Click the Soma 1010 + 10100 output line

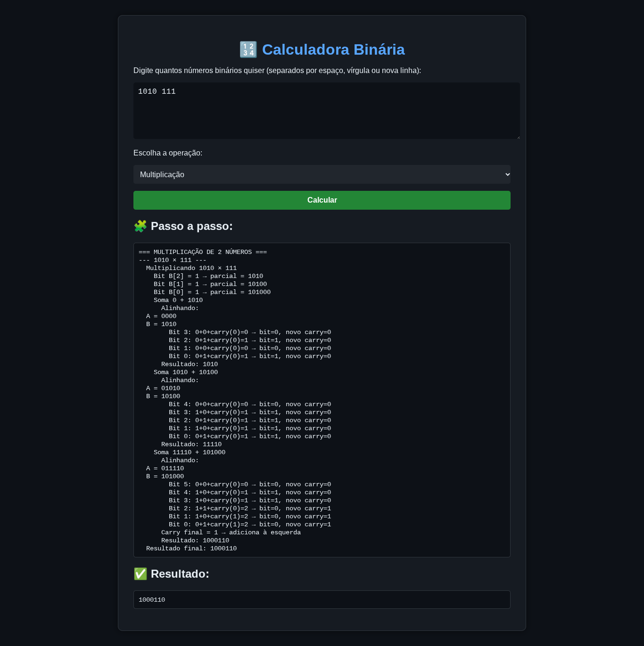(x=186, y=372)
